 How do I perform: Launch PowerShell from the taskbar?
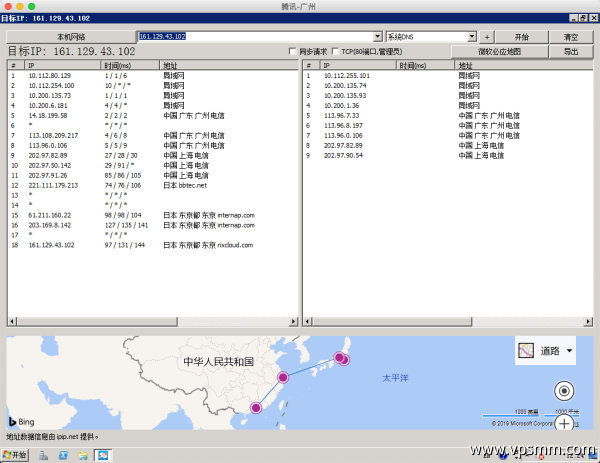pos(63,455)
